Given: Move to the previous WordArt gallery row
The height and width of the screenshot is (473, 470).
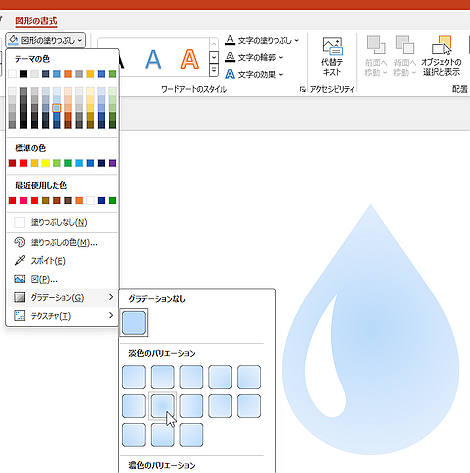Looking at the screenshot, I should tap(214, 44).
